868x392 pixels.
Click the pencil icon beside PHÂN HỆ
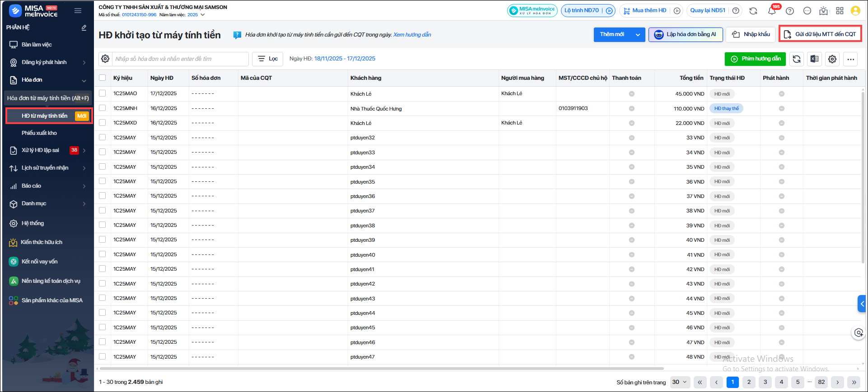pos(84,28)
